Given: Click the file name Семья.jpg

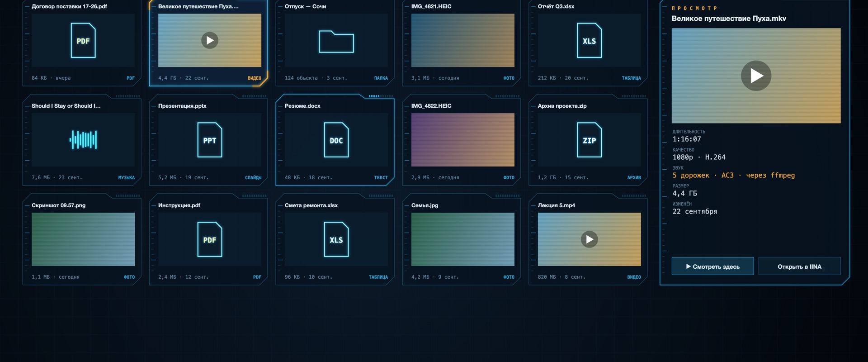Looking at the screenshot, I should pyautogui.click(x=425, y=205).
